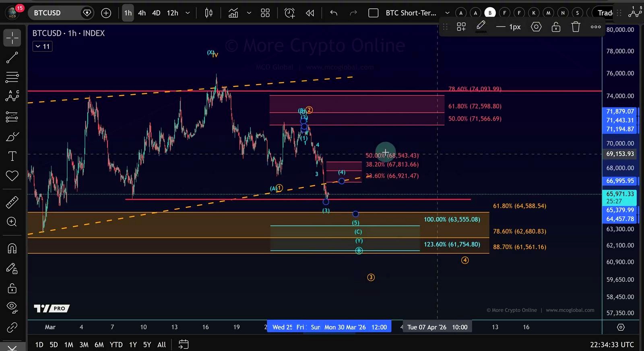Select the highlighted B layout circle
The width and height of the screenshot is (644, 351).
[x=490, y=13]
